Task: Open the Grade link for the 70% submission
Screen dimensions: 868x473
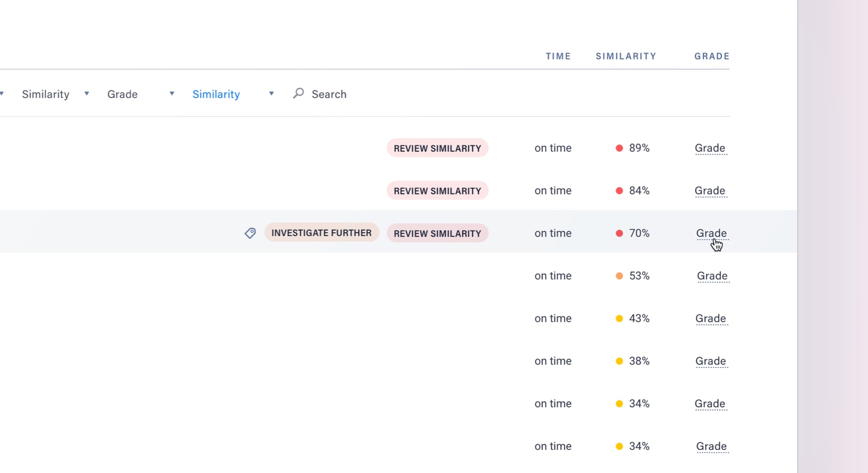Action: point(711,233)
